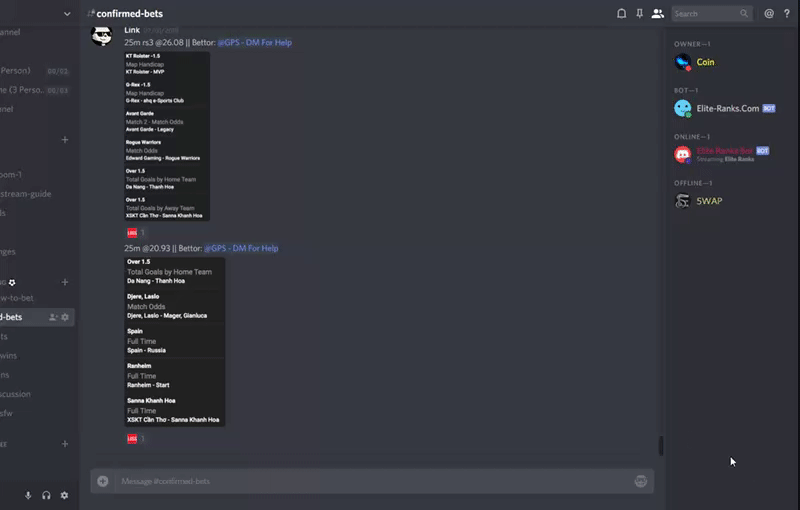Image resolution: width=800 pixels, height=510 pixels.
Task: Add channel plus in bottom category
Action: click(65, 444)
